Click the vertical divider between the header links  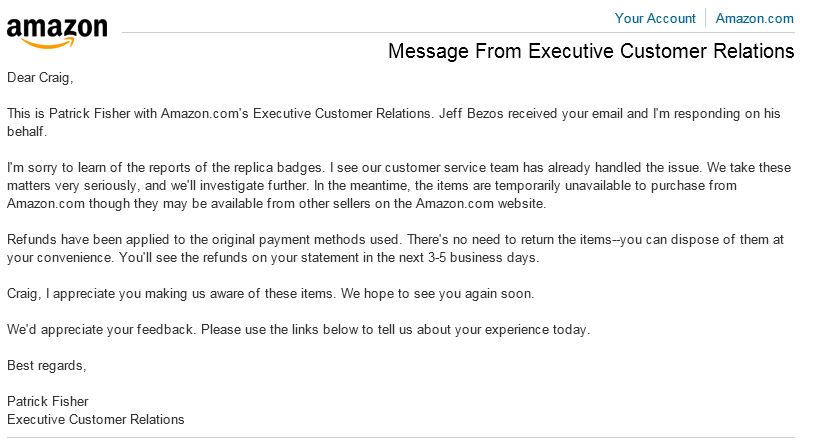click(705, 18)
